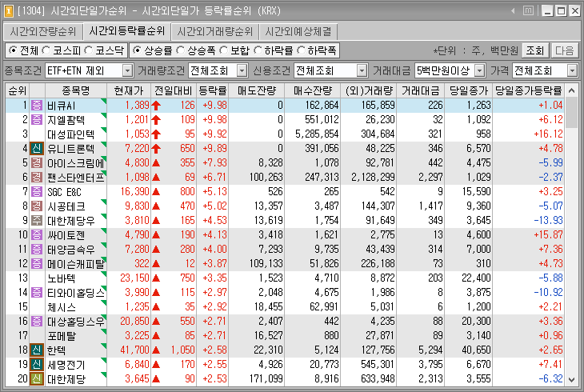This screenshot has height=392, width=584.
Task: Click the green corner marker on 포메탈
Action: (103, 331)
